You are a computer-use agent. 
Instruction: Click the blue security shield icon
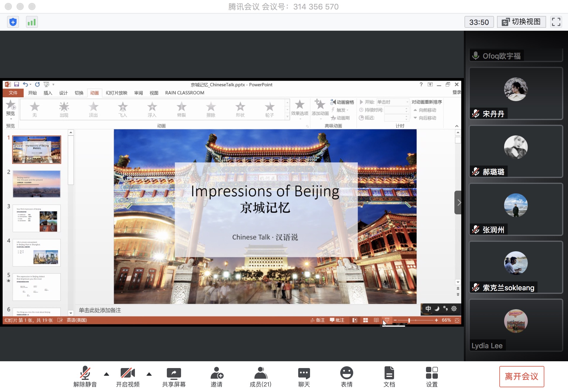(x=13, y=22)
